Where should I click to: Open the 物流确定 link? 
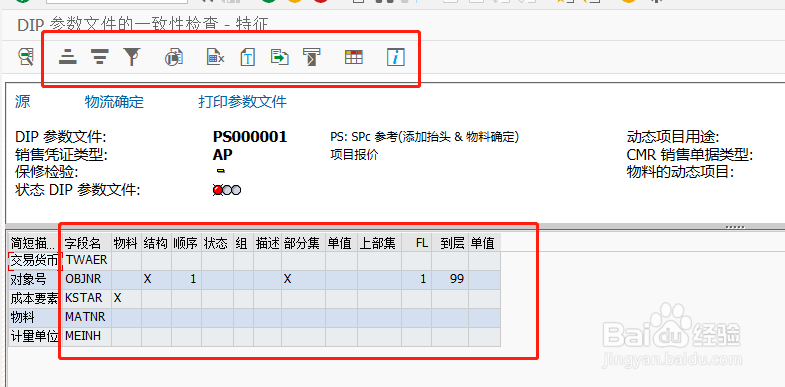pyautogui.click(x=114, y=102)
